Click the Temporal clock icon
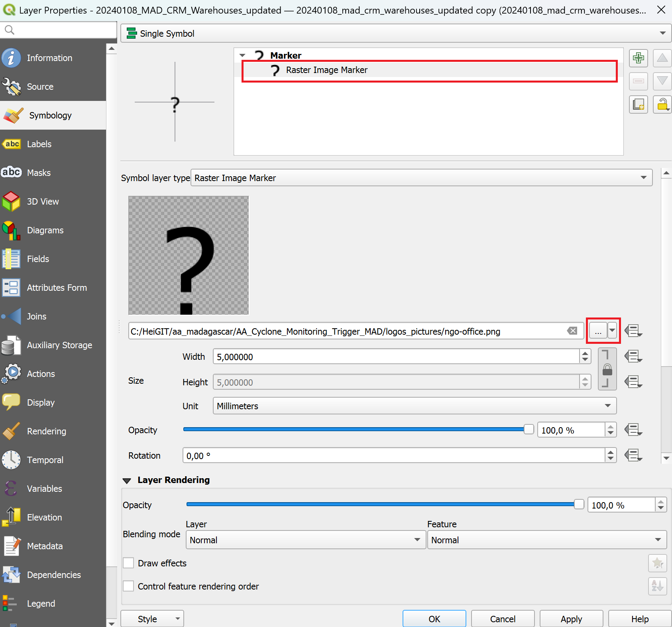The width and height of the screenshot is (672, 627). pos(11,460)
